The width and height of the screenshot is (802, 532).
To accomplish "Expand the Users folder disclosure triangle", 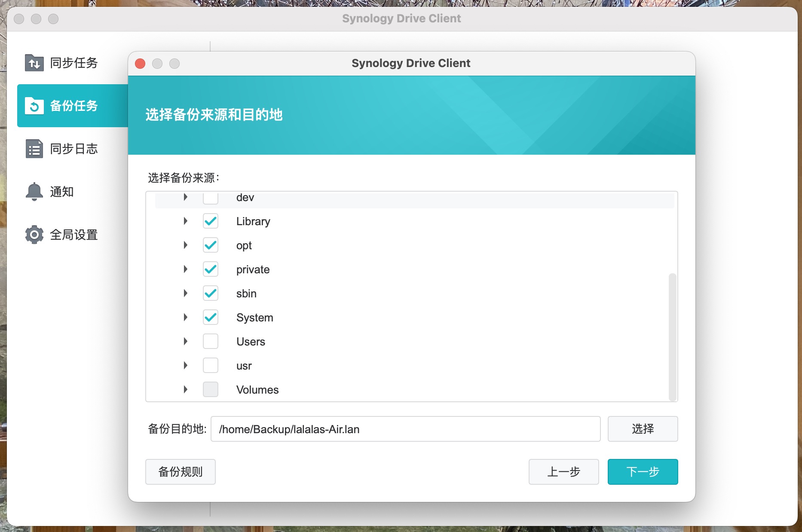I will click(186, 341).
